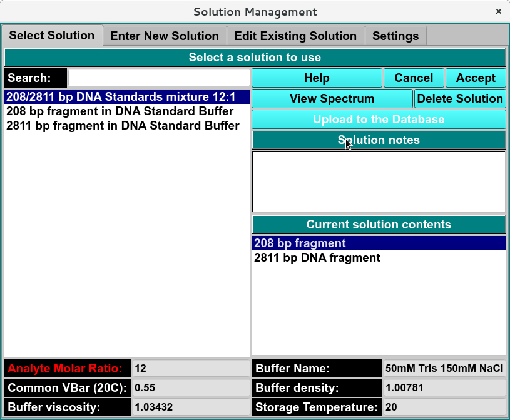Viewport: 510px width, 420px height.
Task: Click View Spectrum button
Action: point(332,99)
